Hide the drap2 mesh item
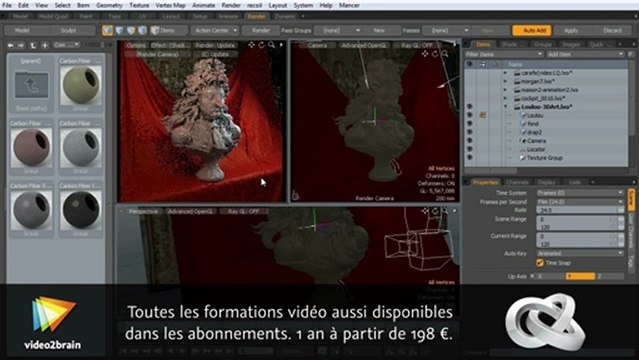The height and width of the screenshot is (360, 639). click(x=469, y=132)
